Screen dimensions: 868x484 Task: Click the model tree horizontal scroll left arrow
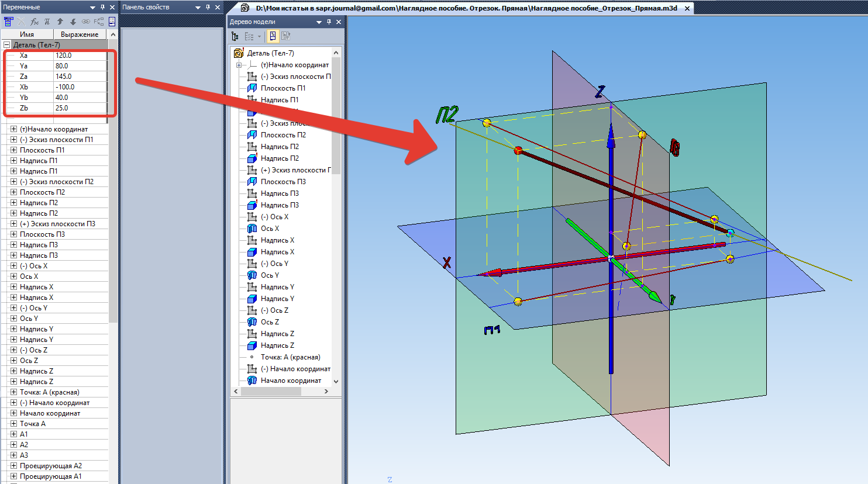pyautogui.click(x=236, y=391)
